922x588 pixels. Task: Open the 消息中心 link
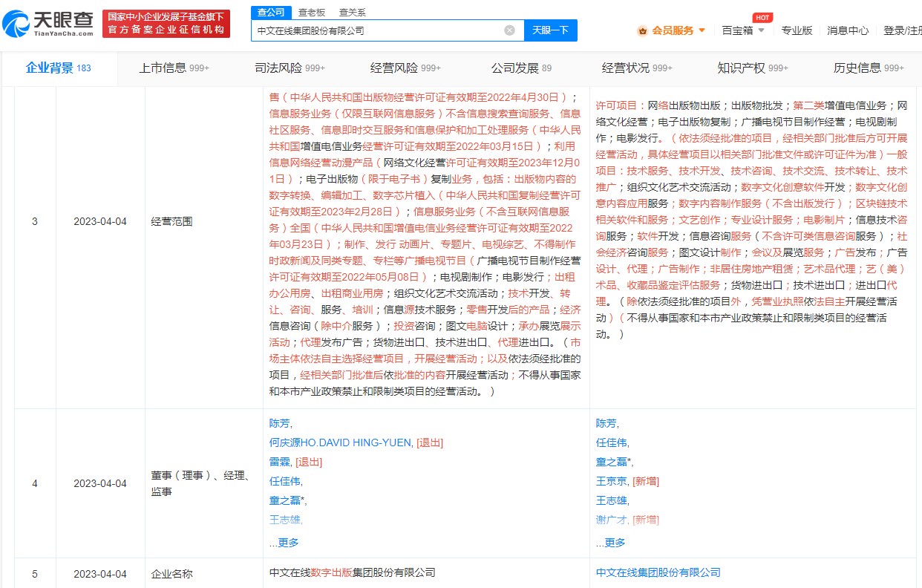(x=848, y=30)
